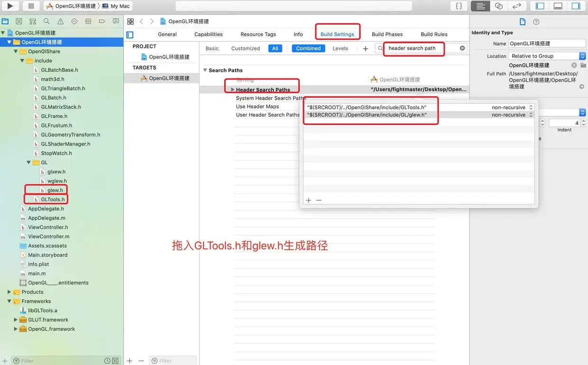Open the Issue navigator warning icon

pos(60,21)
